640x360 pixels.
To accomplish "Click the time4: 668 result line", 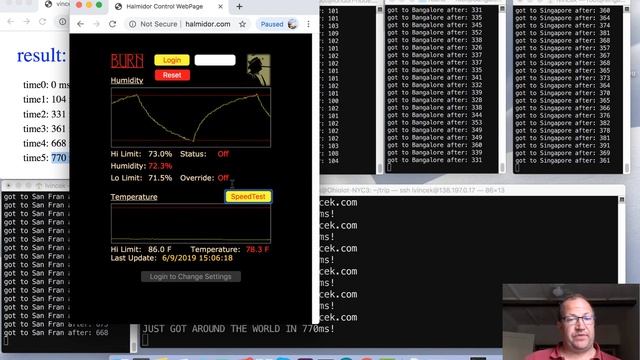I will [44, 143].
